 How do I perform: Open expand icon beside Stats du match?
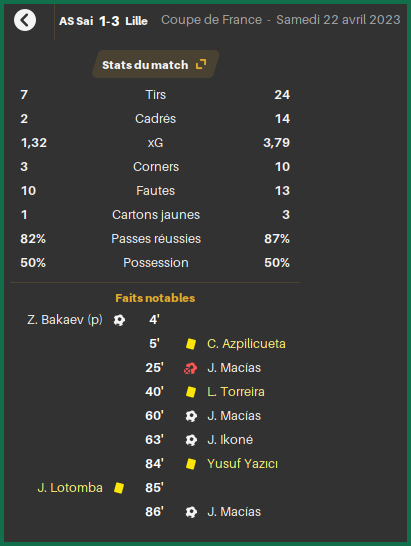[201, 64]
